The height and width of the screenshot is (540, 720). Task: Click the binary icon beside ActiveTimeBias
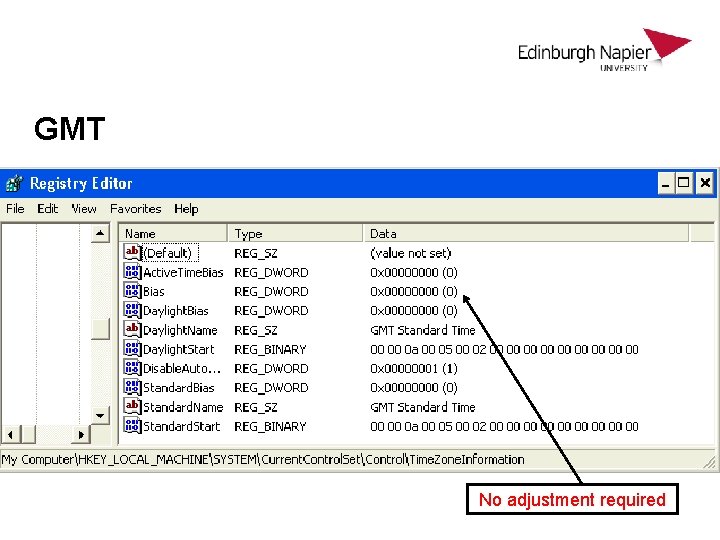click(132, 272)
